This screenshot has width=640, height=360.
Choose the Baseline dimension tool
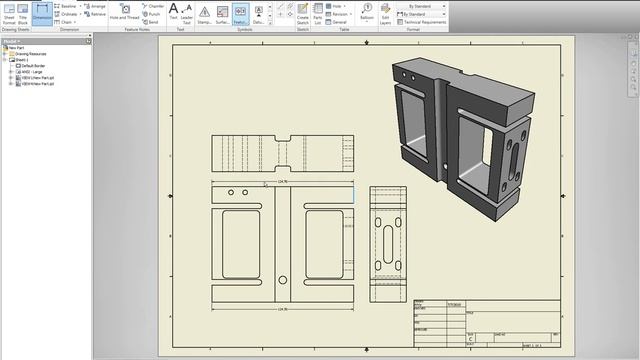65,6
